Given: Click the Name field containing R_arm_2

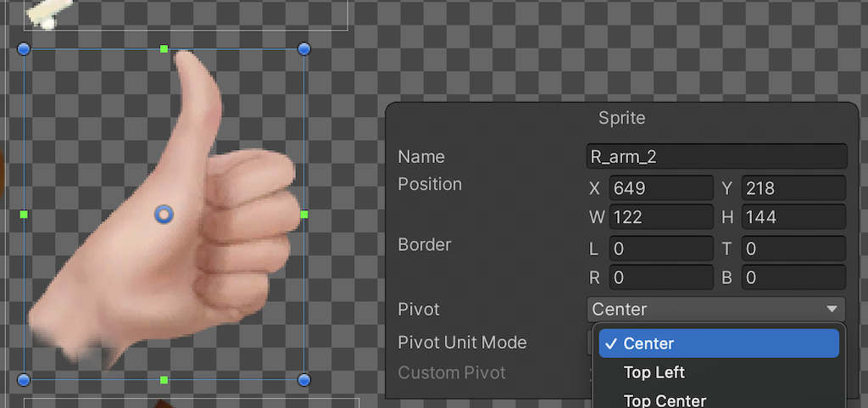Looking at the screenshot, I should point(716,157).
